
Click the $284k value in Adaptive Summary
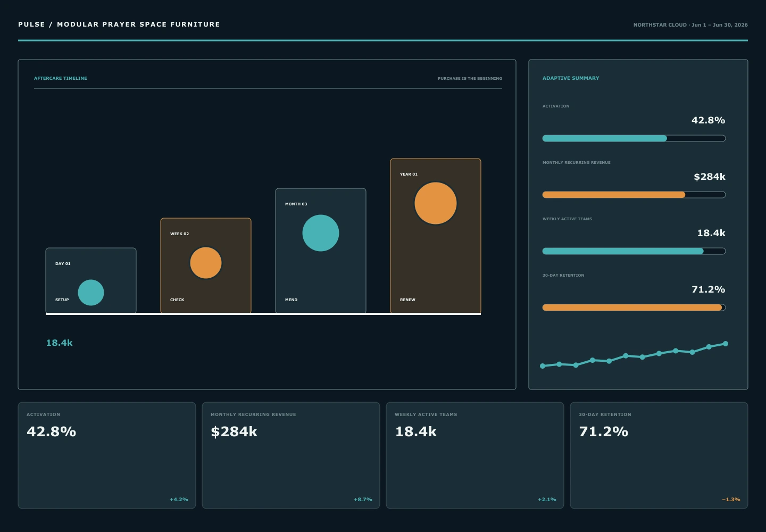point(710,177)
